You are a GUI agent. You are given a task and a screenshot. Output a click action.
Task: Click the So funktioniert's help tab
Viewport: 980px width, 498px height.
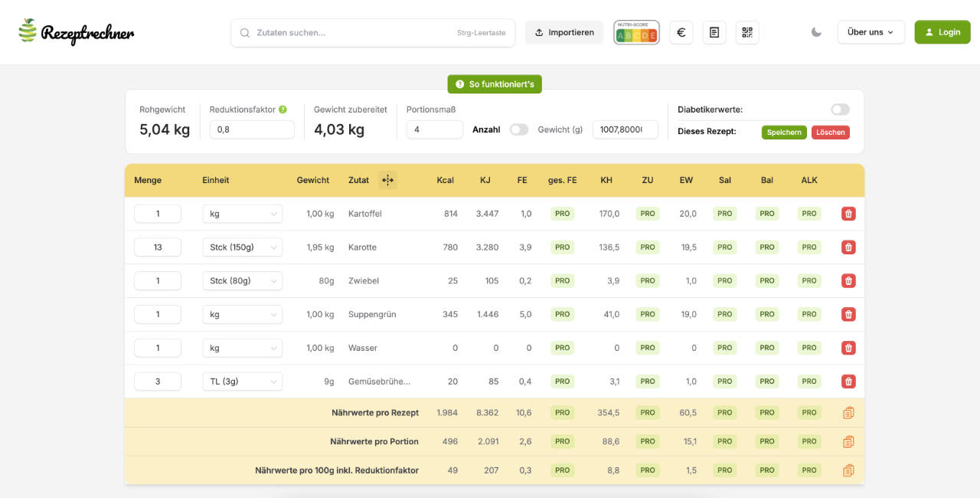click(495, 84)
